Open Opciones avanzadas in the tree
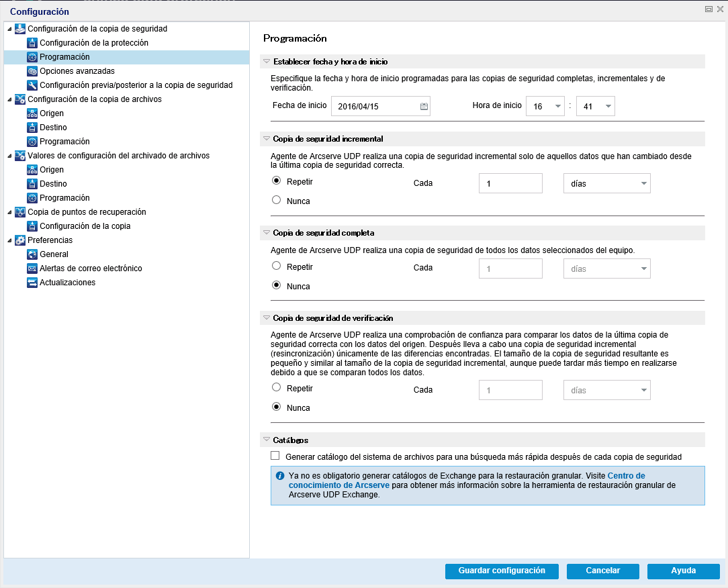The height and width of the screenshot is (588, 728). click(x=77, y=71)
